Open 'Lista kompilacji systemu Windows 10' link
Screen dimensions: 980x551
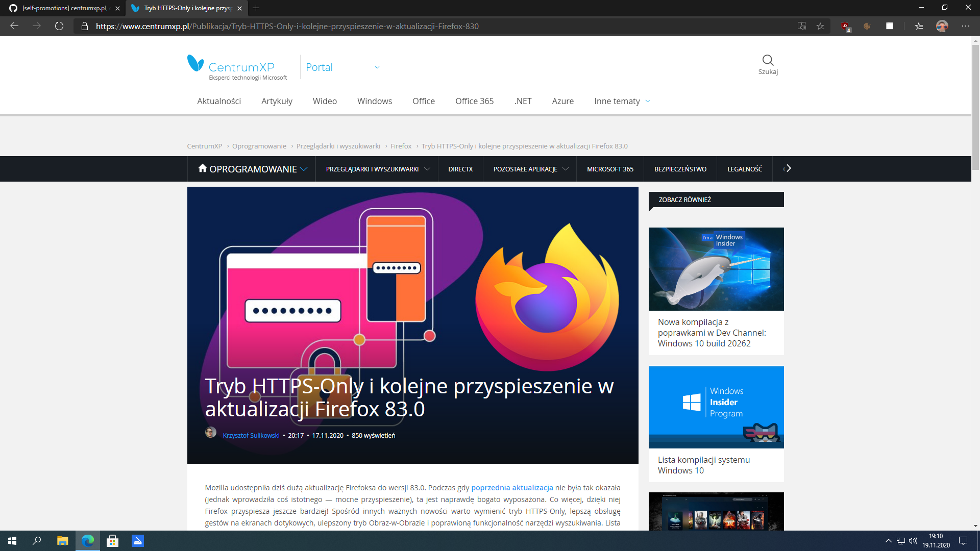(704, 465)
